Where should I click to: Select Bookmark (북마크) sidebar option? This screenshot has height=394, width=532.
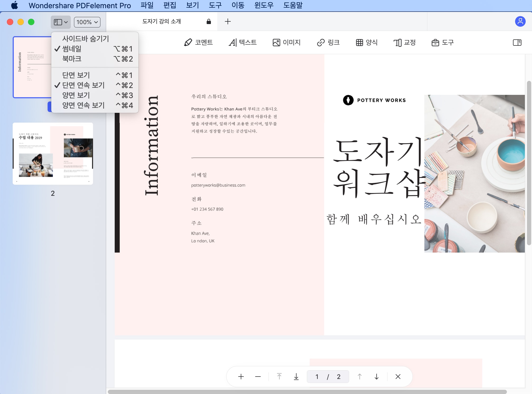[x=95, y=59]
